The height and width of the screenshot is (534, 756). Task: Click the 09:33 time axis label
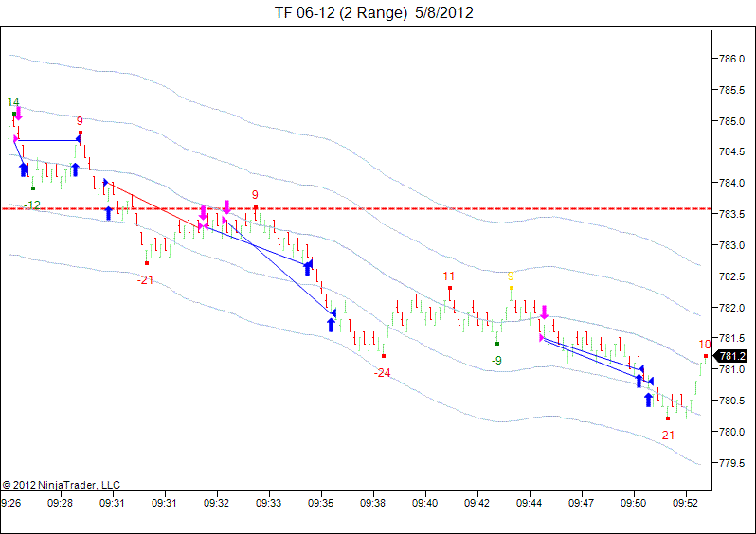pos(268,503)
